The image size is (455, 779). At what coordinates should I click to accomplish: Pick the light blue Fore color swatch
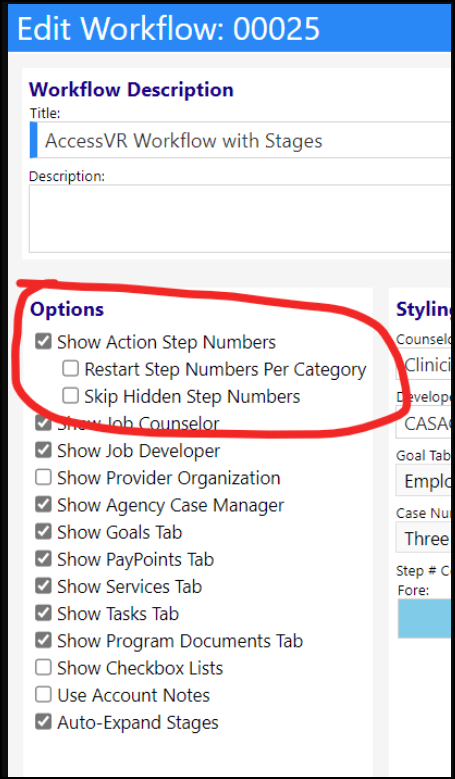coord(426,619)
